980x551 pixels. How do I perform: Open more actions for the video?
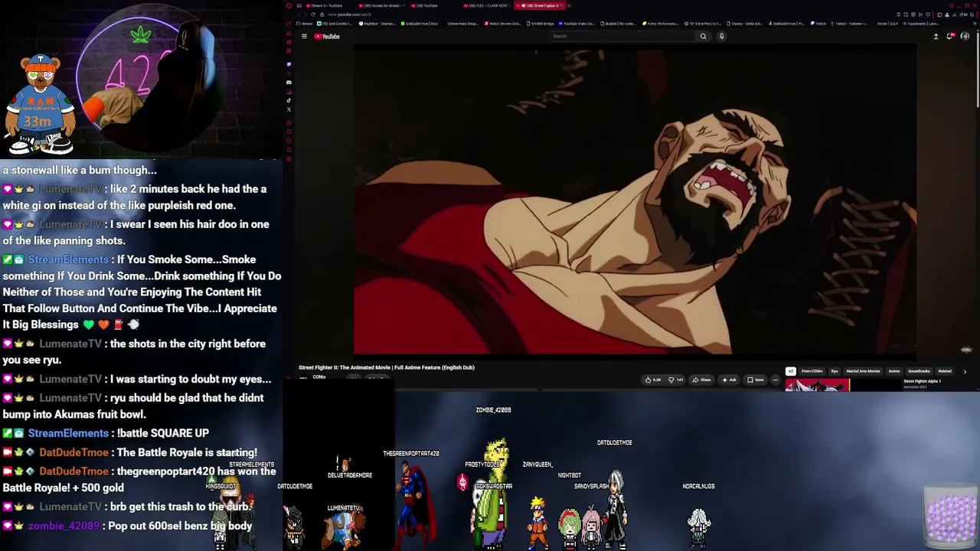(x=775, y=380)
